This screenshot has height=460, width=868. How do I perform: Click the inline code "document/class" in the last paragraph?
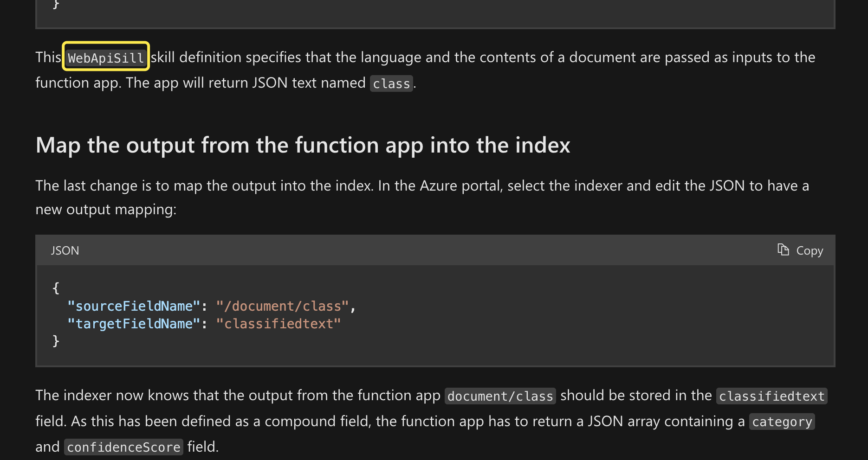pos(499,396)
